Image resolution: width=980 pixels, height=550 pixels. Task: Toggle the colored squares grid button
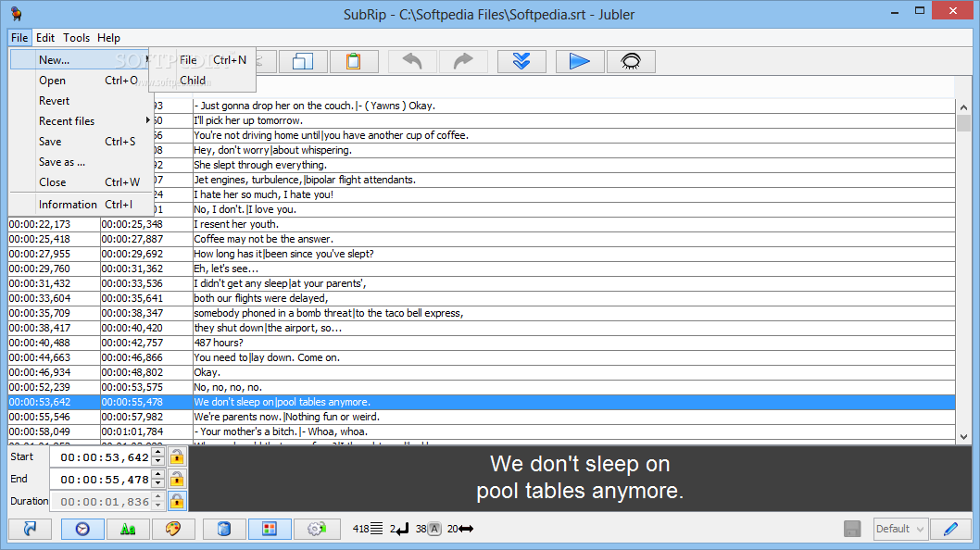270,529
